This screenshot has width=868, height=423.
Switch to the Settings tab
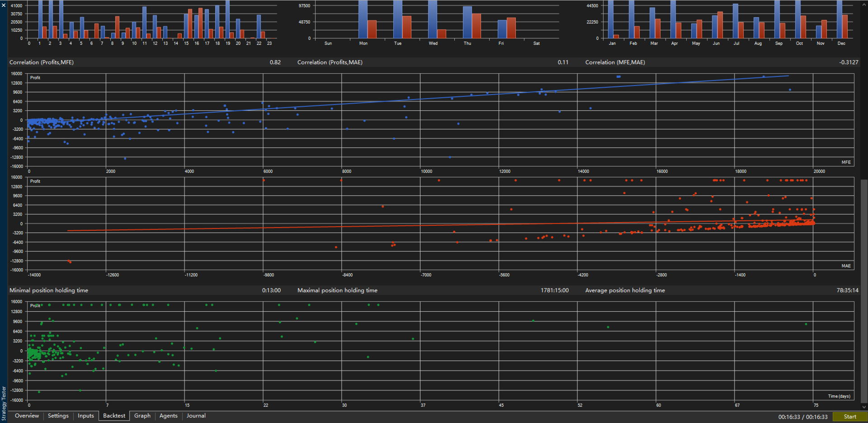(x=58, y=416)
